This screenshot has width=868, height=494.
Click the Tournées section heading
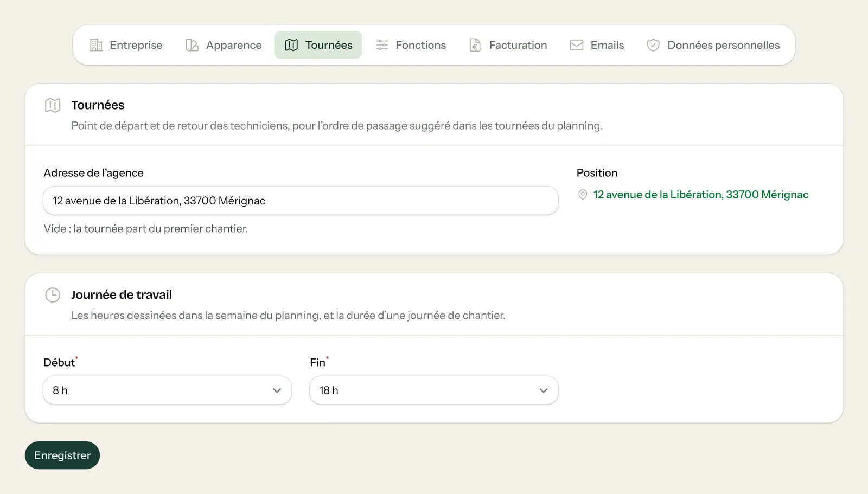(x=98, y=105)
